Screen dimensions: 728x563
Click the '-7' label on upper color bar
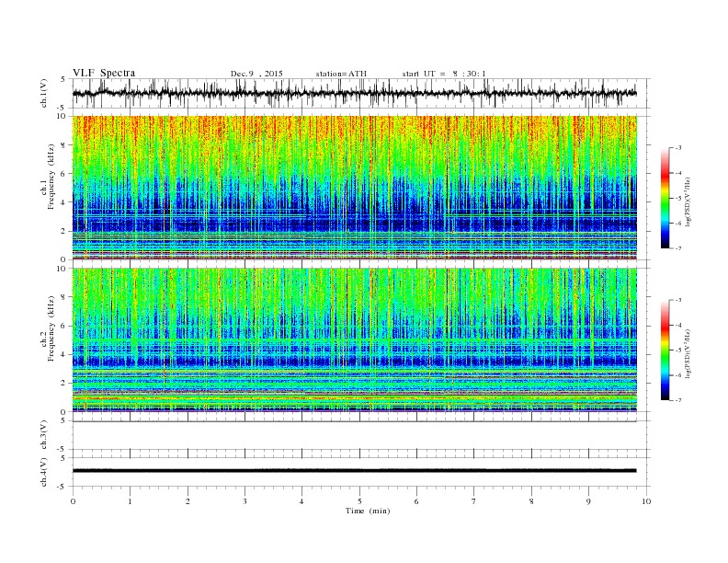click(x=678, y=248)
